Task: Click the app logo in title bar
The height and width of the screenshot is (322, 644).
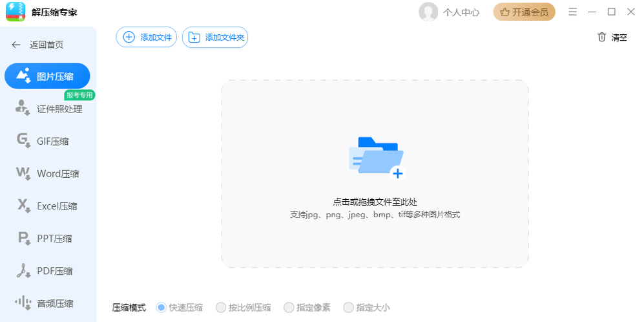Action: 16,12
